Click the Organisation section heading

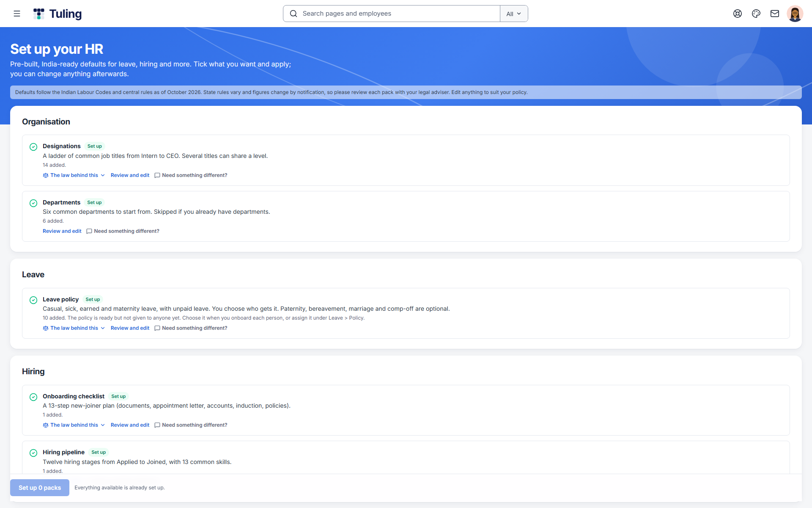[46, 121]
